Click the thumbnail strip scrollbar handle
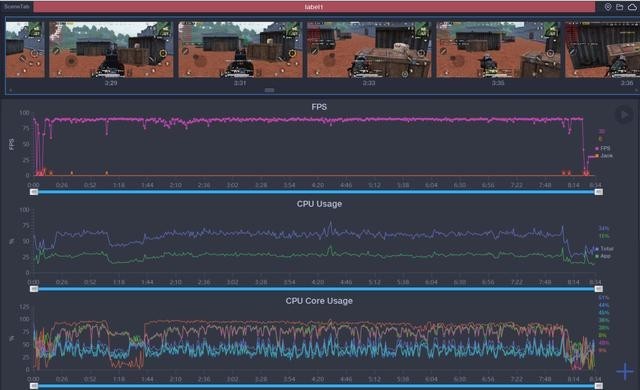This screenshot has width=640, height=390. [x=269, y=90]
